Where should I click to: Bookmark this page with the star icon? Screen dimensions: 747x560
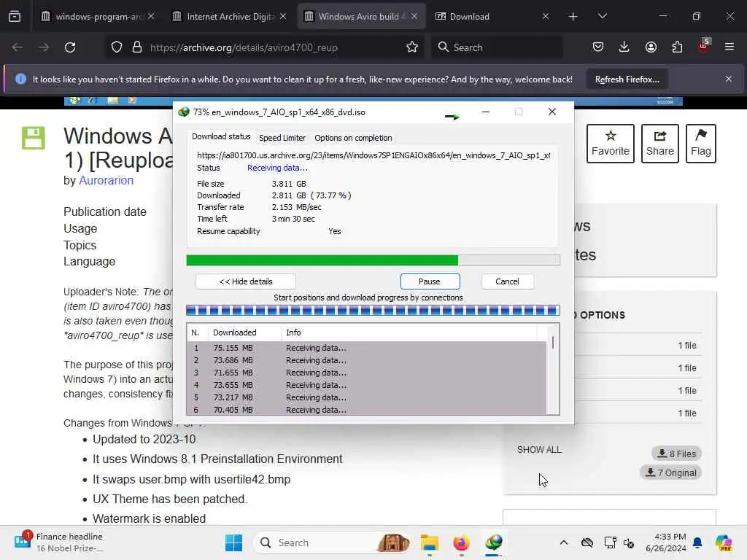(x=412, y=47)
